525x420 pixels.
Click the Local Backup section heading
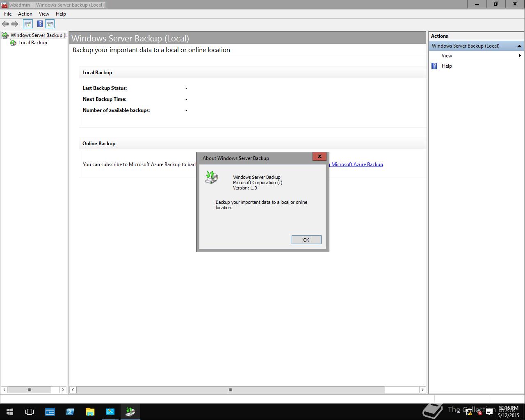[97, 73]
